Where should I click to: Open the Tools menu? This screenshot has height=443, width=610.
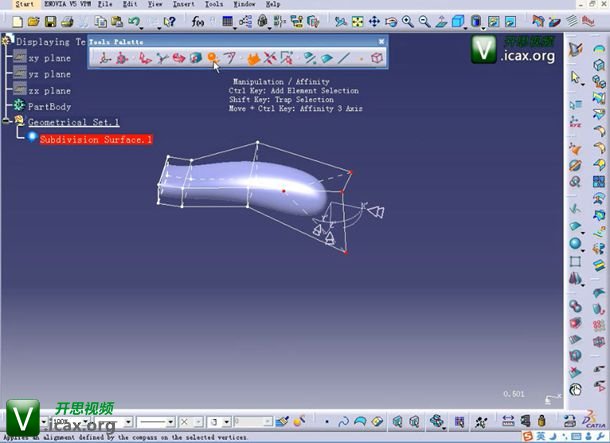click(x=214, y=5)
